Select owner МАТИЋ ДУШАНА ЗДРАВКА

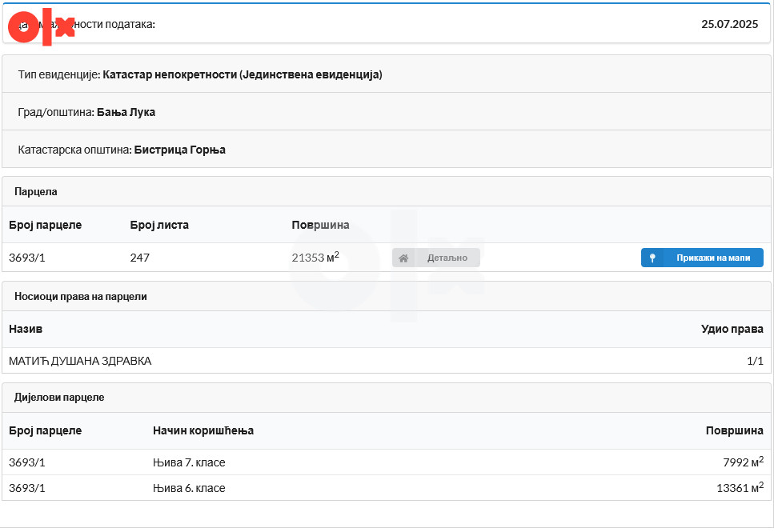pyautogui.click(x=80, y=362)
